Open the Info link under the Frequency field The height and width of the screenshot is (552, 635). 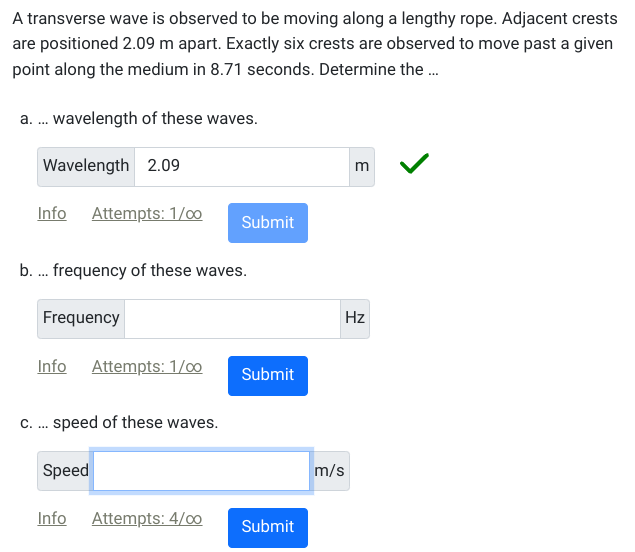[x=52, y=366]
